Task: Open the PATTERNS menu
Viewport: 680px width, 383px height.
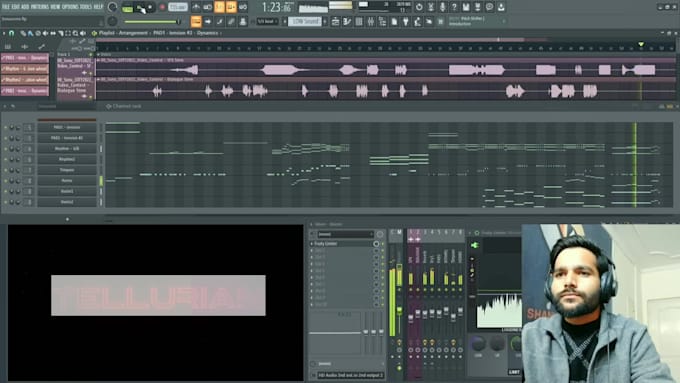Action: 39,7
